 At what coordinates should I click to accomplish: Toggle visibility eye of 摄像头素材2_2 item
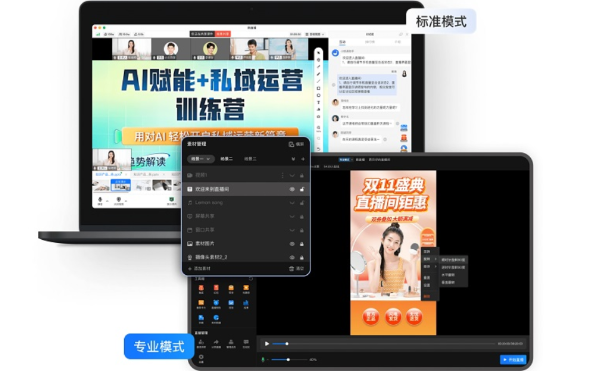coord(292,257)
